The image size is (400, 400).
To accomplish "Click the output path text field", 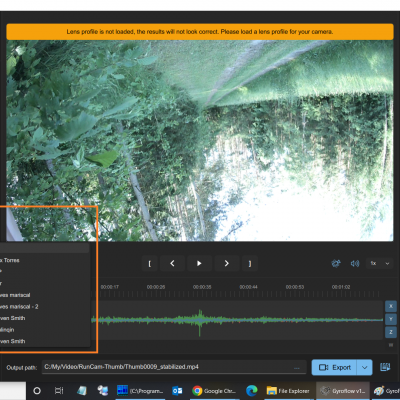I will [173, 367].
